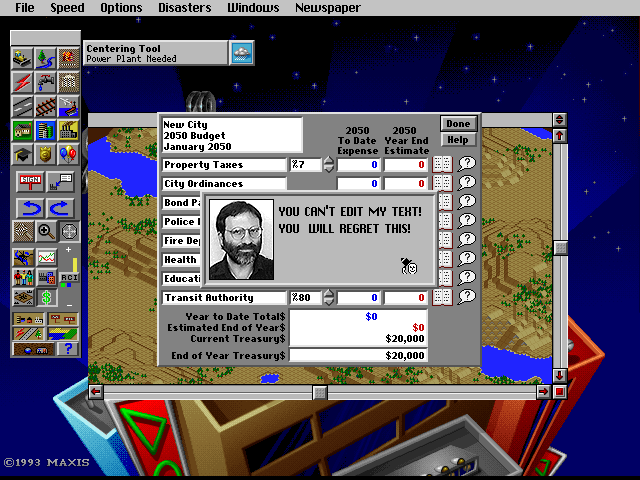
Task: Open the Speed menu
Action: [x=67, y=8]
